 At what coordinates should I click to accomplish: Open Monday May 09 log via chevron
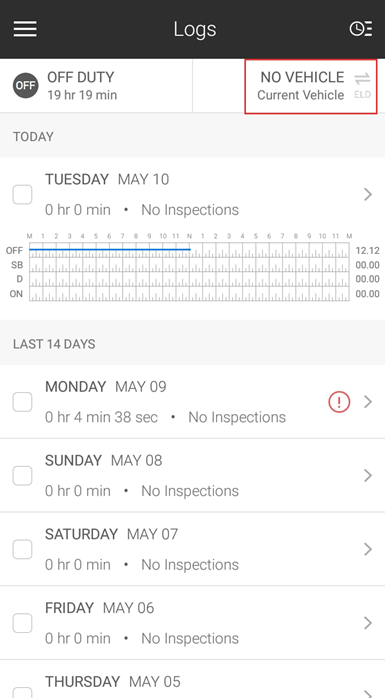(368, 402)
